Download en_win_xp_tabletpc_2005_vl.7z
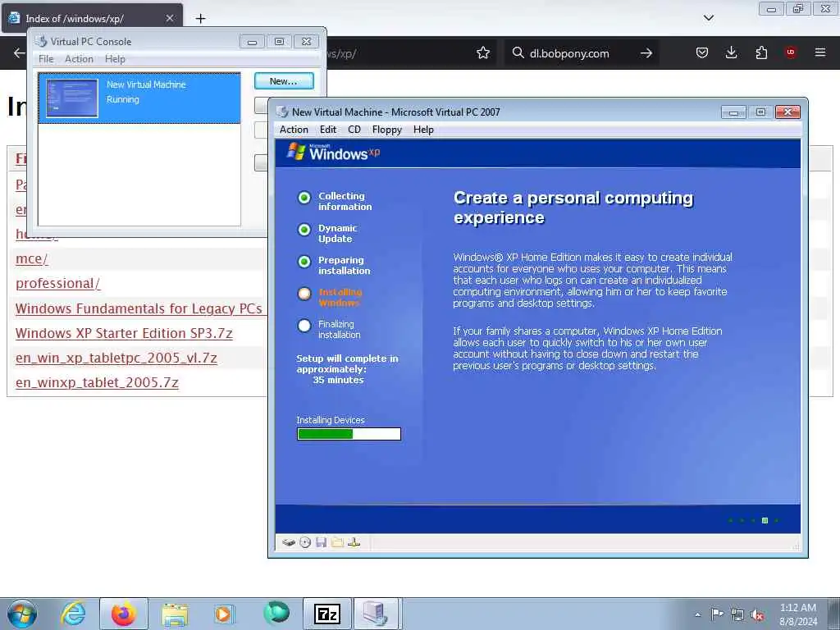This screenshot has width=840, height=630. (x=116, y=358)
